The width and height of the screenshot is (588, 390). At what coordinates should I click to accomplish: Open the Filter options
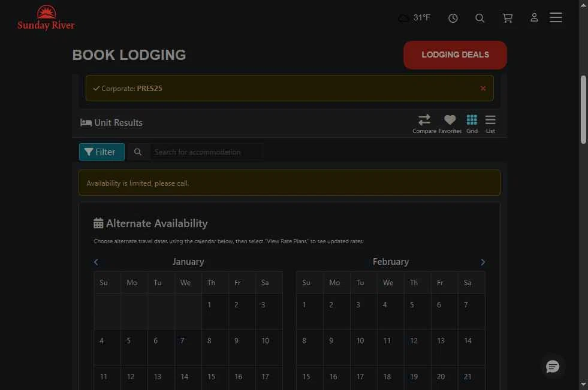102,152
